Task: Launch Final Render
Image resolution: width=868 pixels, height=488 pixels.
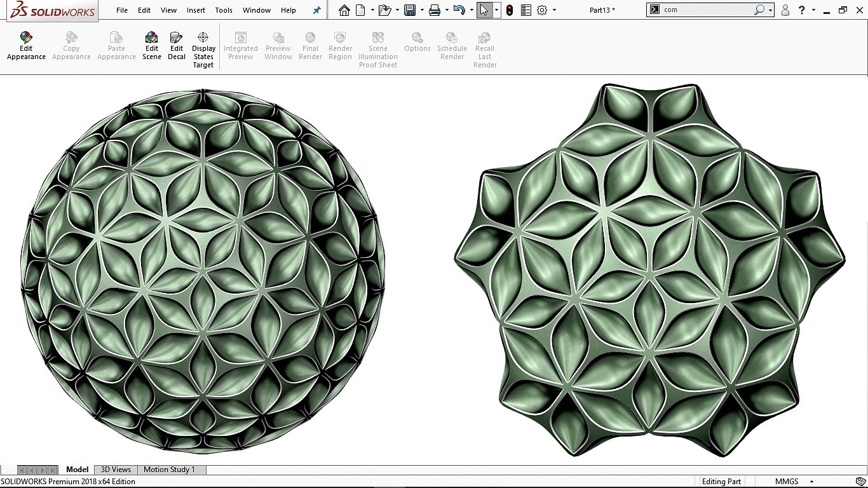Action: pyautogui.click(x=310, y=46)
